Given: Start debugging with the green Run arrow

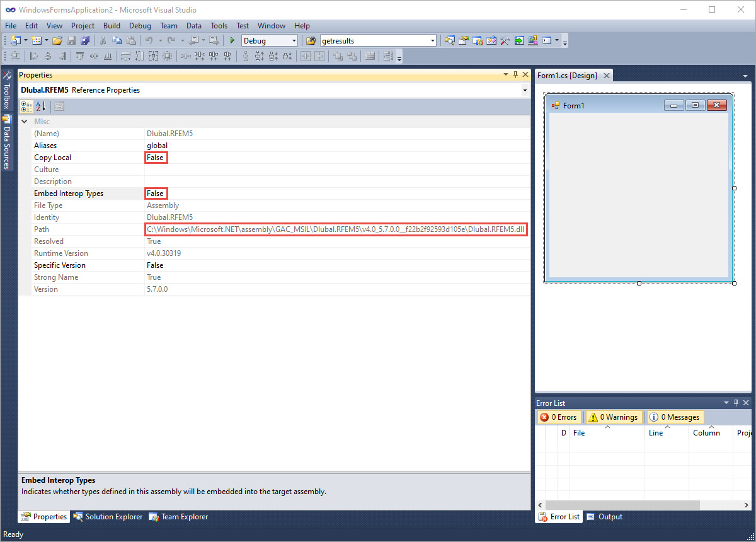Looking at the screenshot, I should pos(231,40).
